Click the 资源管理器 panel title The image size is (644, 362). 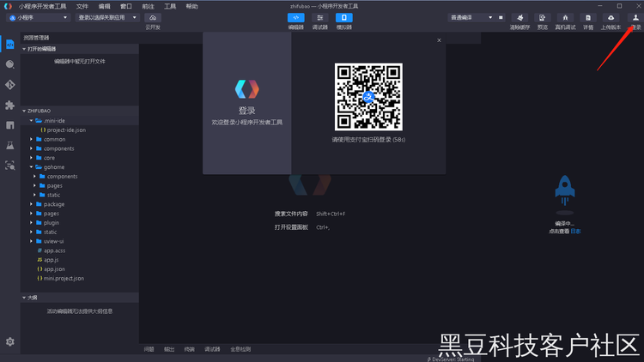pyautogui.click(x=36, y=38)
